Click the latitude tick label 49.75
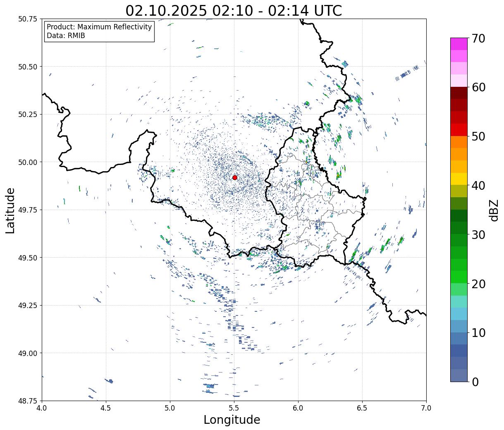Image resolution: width=504 pixels, height=430 pixels. click(28, 210)
